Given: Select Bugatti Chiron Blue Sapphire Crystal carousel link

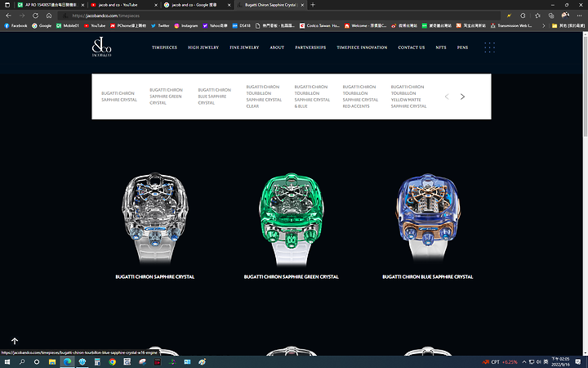Looking at the screenshot, I should click(x=214, y=96).
